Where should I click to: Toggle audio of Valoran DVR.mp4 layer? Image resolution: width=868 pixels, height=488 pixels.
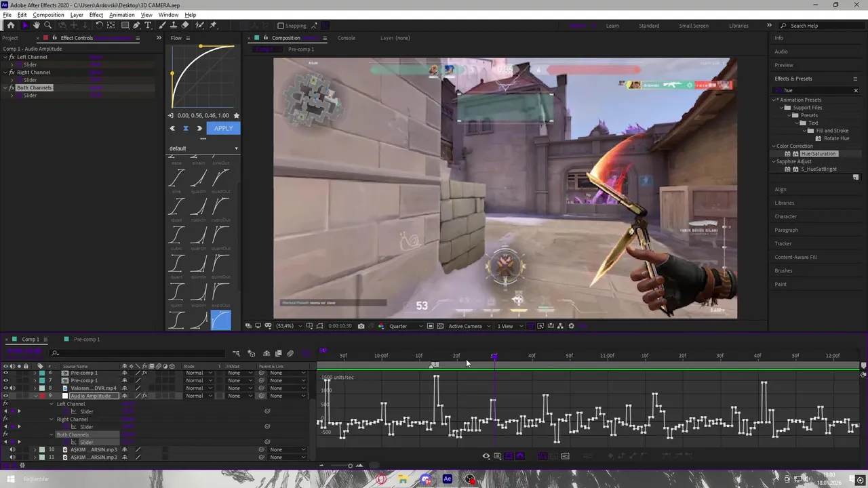12,388
